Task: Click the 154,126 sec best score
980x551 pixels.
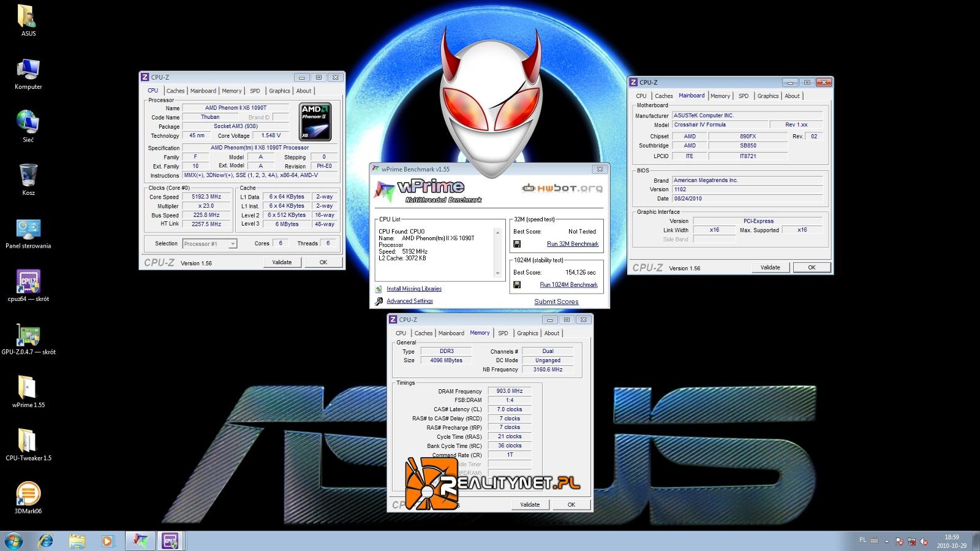Action: pos(580,272)
